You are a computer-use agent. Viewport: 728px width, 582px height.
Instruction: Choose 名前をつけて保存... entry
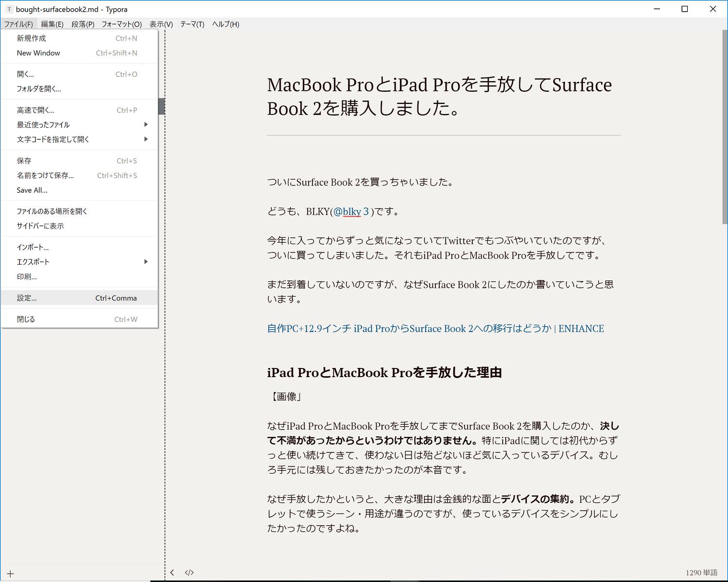[80, 175]
